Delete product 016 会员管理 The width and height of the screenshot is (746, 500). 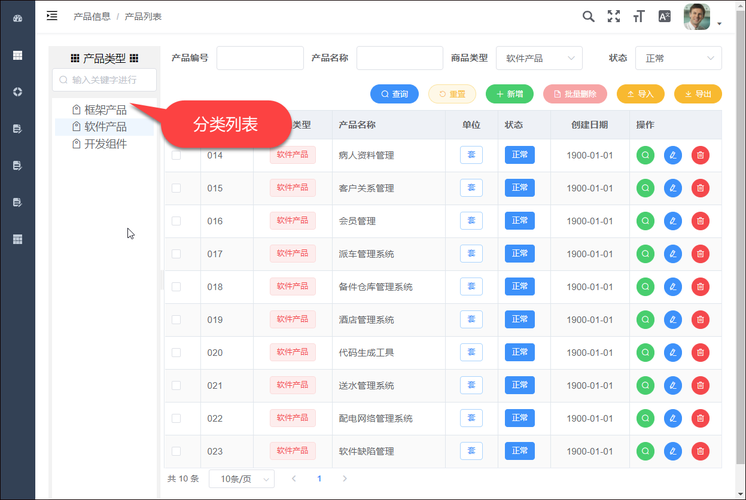(x=700, y=221)
